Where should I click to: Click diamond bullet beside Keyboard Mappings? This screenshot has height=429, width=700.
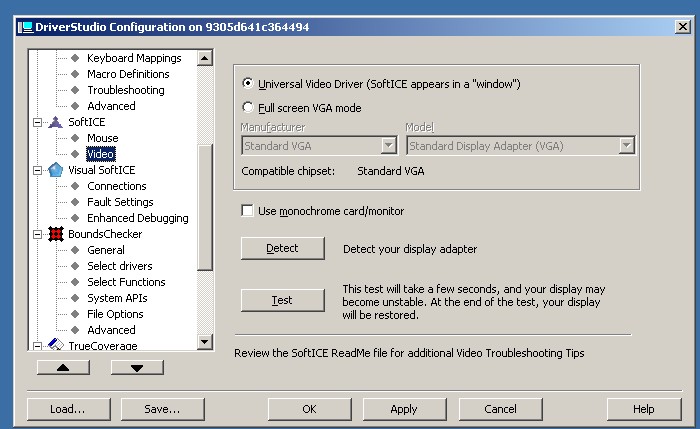click(x=75, y=58)
